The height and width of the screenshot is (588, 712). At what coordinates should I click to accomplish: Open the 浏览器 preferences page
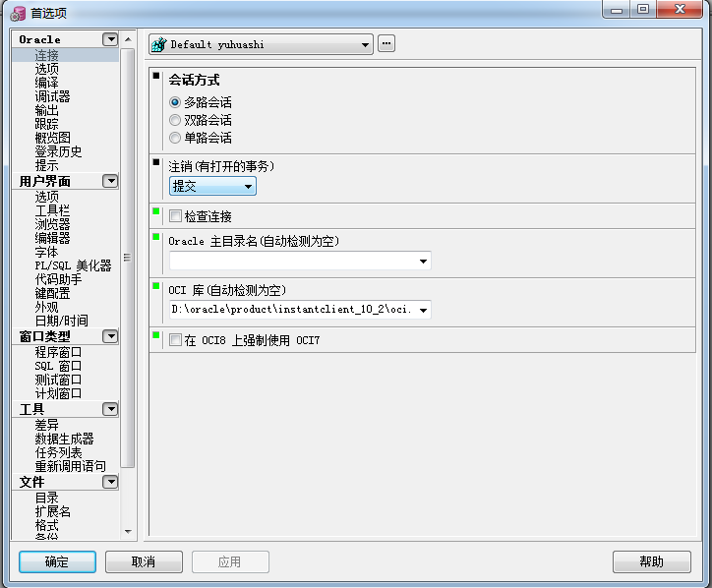coord(53,224)
